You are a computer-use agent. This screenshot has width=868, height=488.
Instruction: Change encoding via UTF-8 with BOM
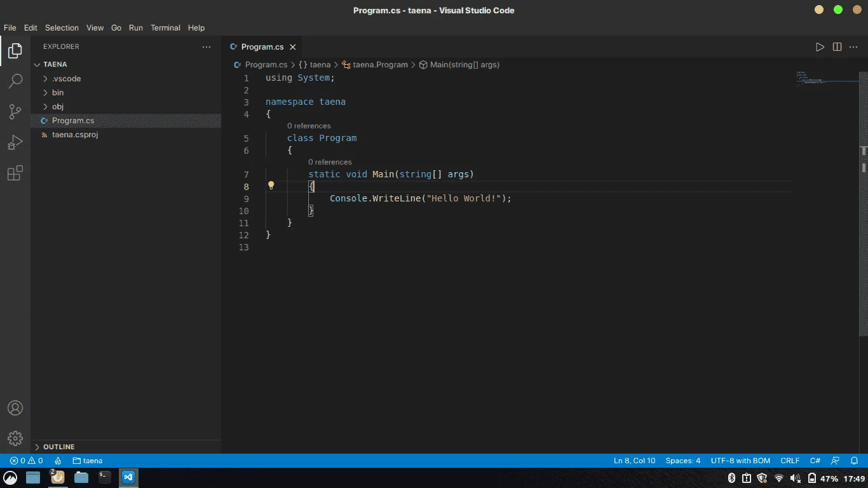point(740,461)
